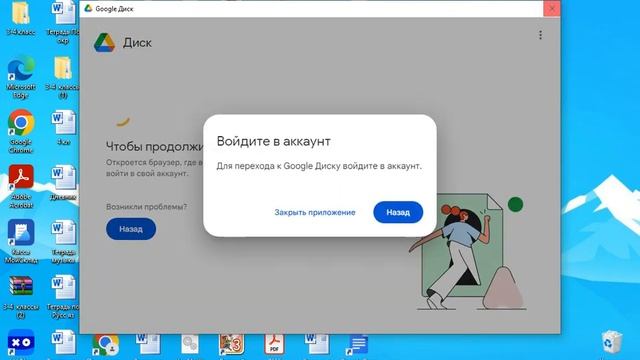Click the Google Drive logo beside Диск
The height and width of the screenshot is (360, 640).
tap(104, 42)
